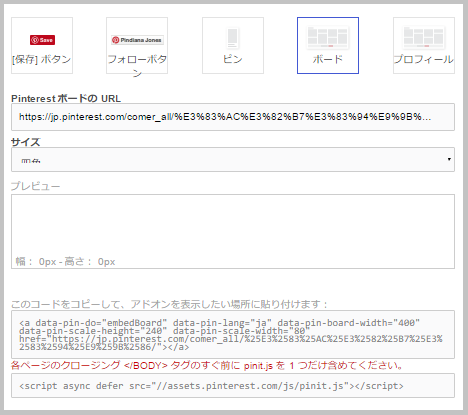This screenshot has height=415, width=468.
Task: Click the preview area box
Action: click(233, 231)
